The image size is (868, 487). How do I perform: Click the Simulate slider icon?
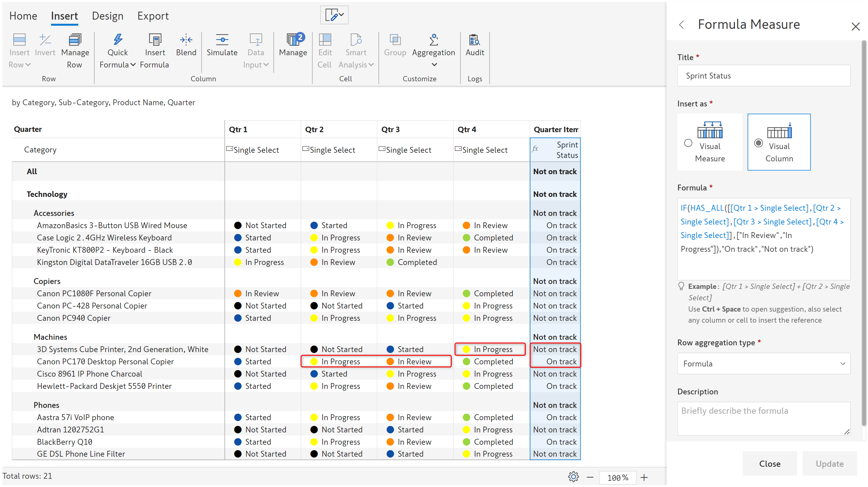tap(222, 40)
